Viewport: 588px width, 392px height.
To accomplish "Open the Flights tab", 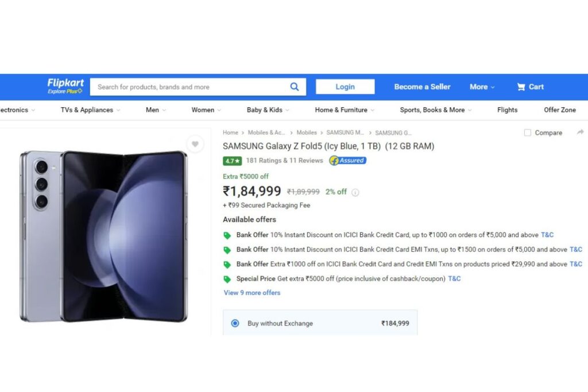I will point(507,110).
